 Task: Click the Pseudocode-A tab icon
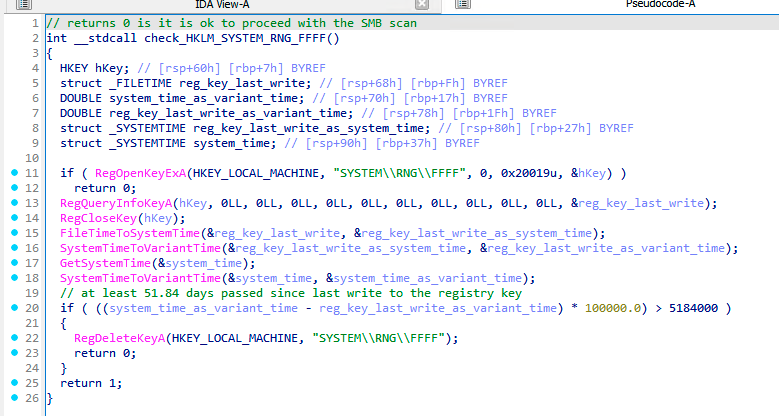tap(463, 4)
